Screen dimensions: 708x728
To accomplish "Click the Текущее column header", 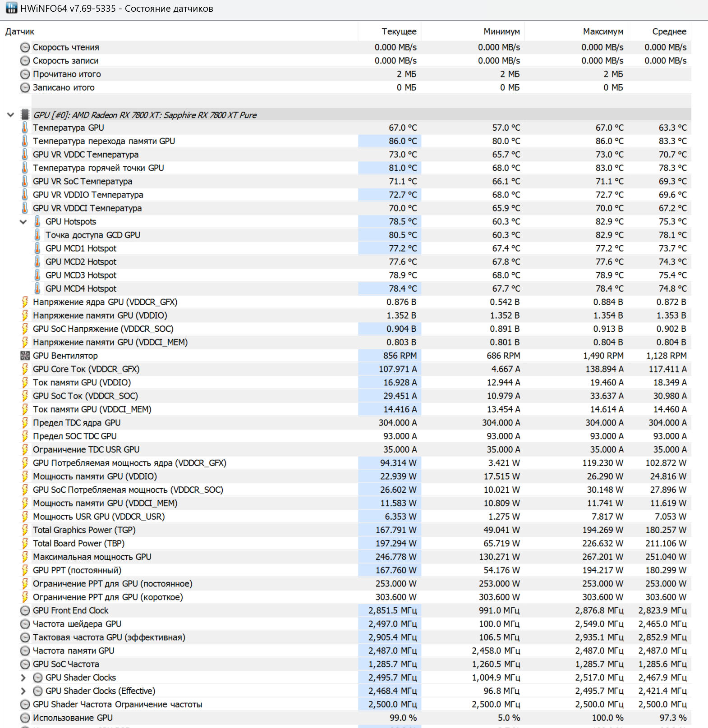I will [x=399, y=32].
